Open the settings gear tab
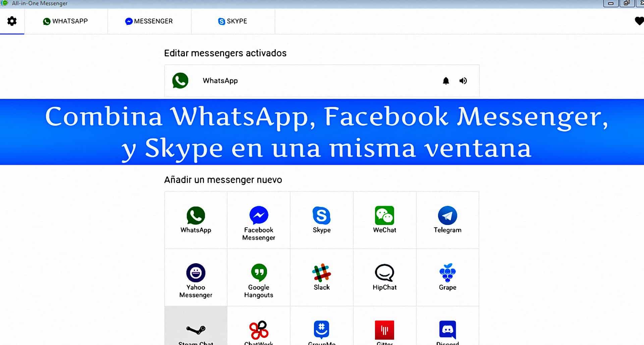This screenshot has height=345, width=644. coord(12,21)
